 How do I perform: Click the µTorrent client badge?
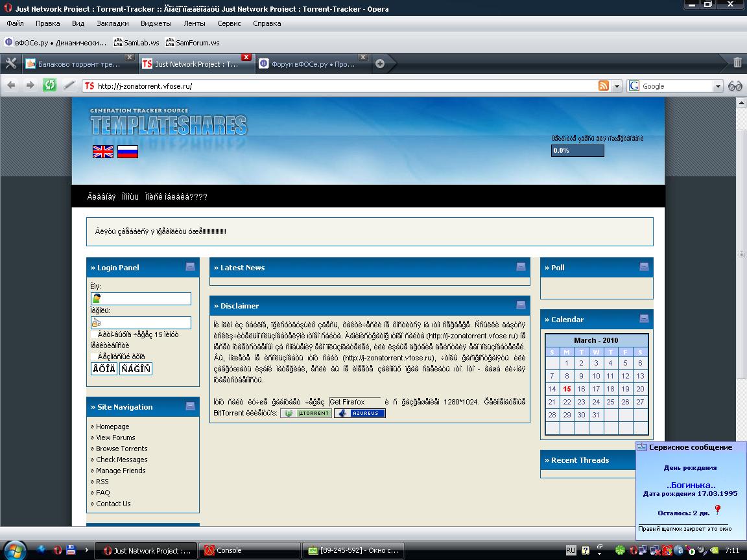(305, 413)
